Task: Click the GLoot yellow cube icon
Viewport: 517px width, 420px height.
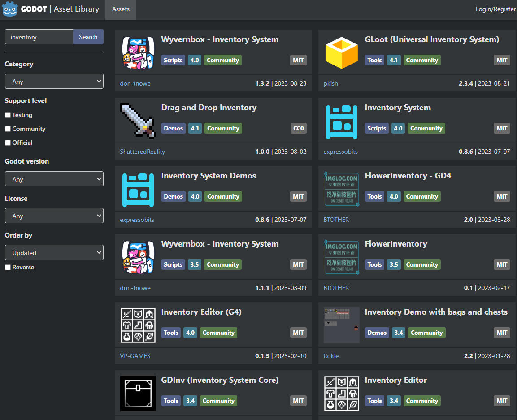Action: coord(342,53)
